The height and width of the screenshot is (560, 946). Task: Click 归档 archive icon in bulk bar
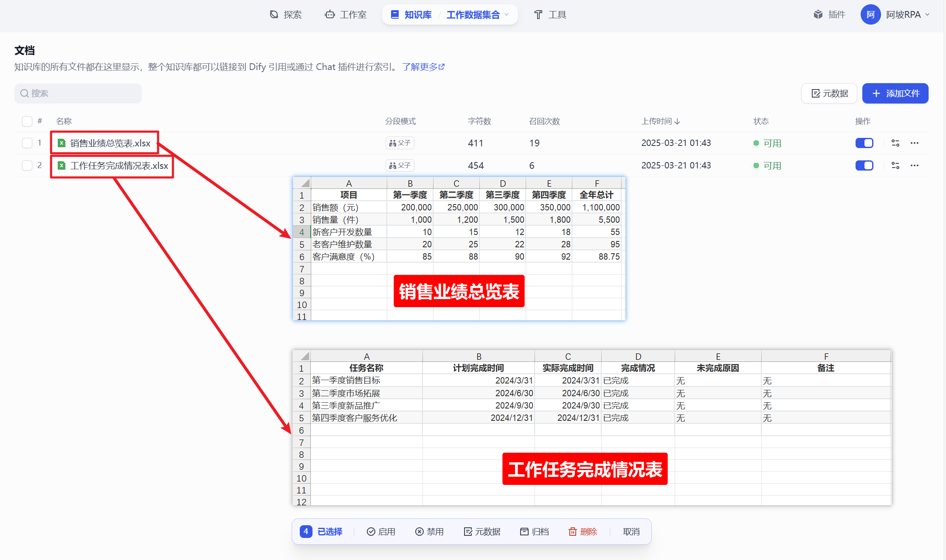(x=524, y=532)
